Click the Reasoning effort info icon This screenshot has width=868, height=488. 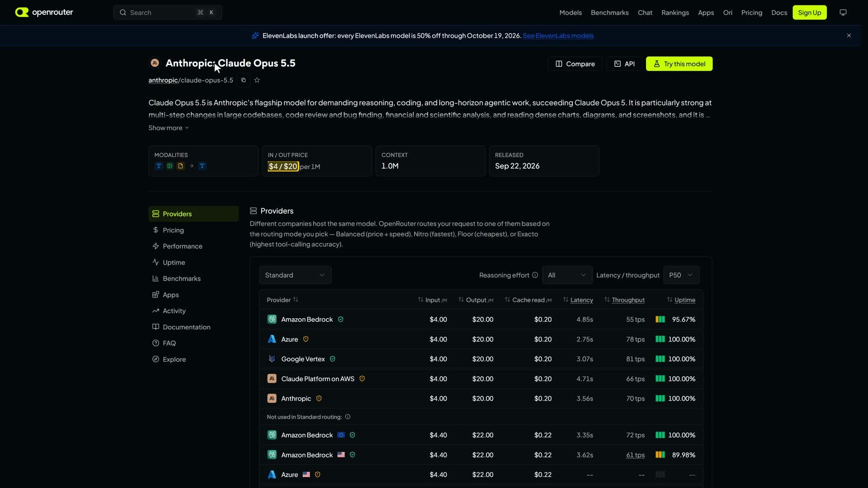(535, 275)
